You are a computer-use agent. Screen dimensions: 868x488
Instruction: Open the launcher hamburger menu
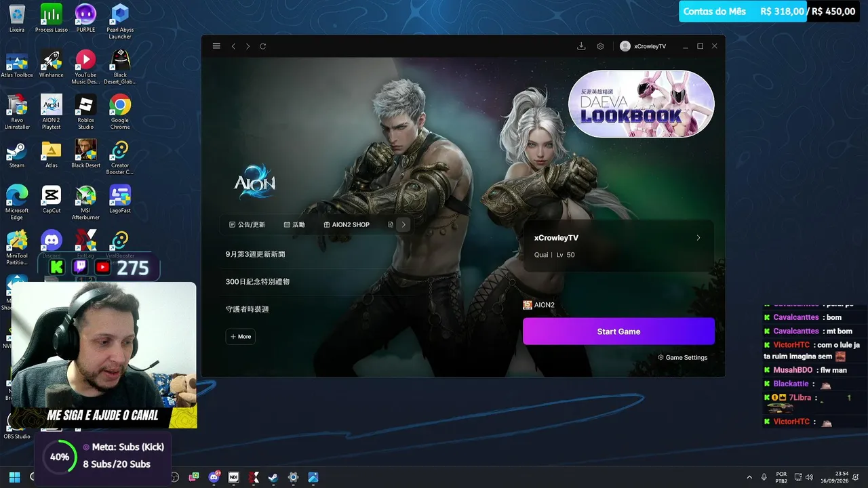click(x=216, y=46)
